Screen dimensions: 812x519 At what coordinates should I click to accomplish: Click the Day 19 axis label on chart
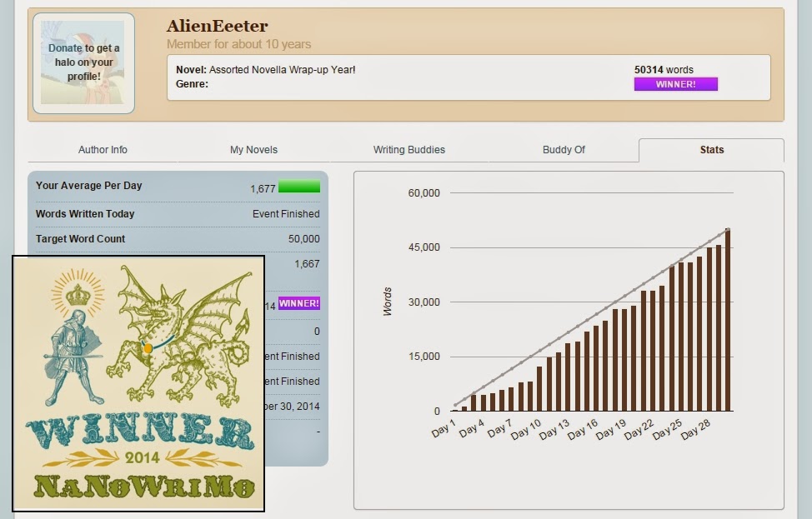coord(610,430)
